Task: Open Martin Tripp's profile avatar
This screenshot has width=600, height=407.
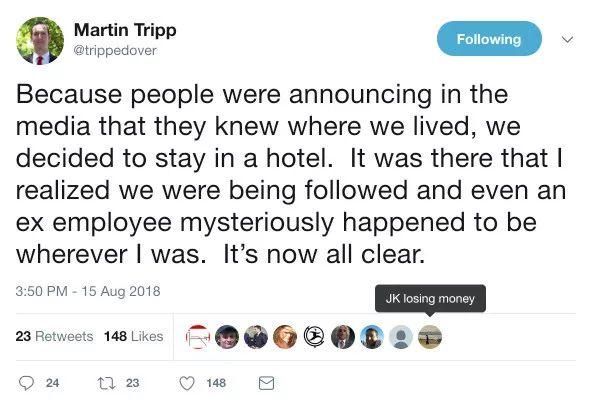Action: [40, 40]
